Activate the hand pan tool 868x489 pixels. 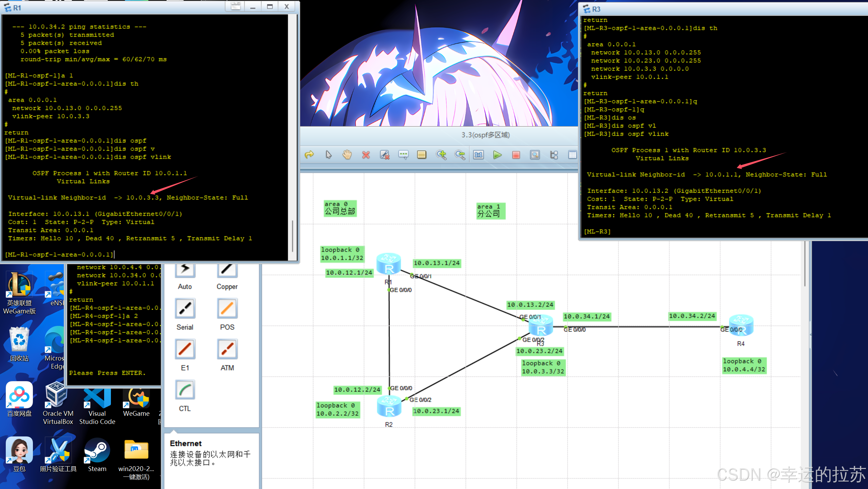click(x=347, y=155)
